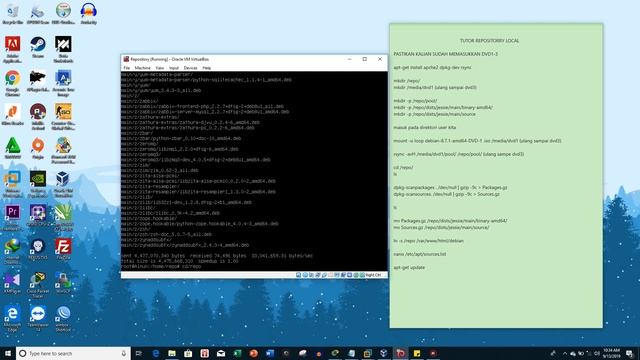Screen dimensions: 640x360
Task: Click the 'PASTIKAN KALIAN SUDAH MEMASUKKAN' line
Action: [445, 54]
